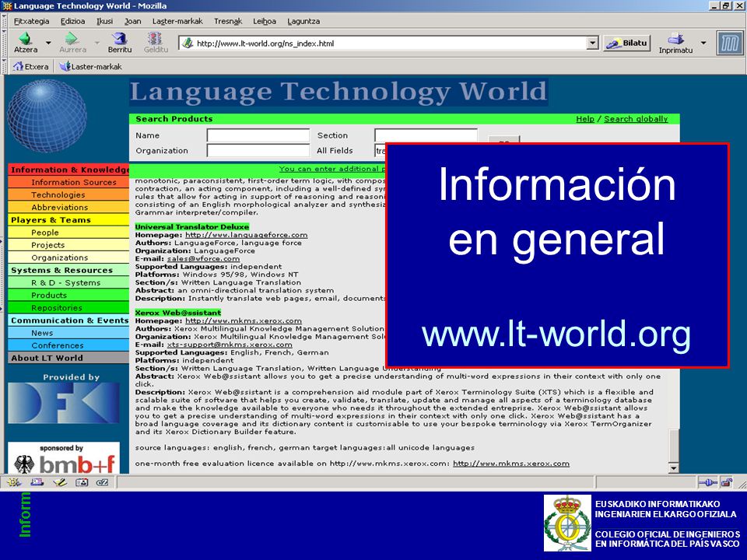This screenshot has width=747, height=560.
Task: Select the Organizations sidebar entry
Action: [68, 257]
